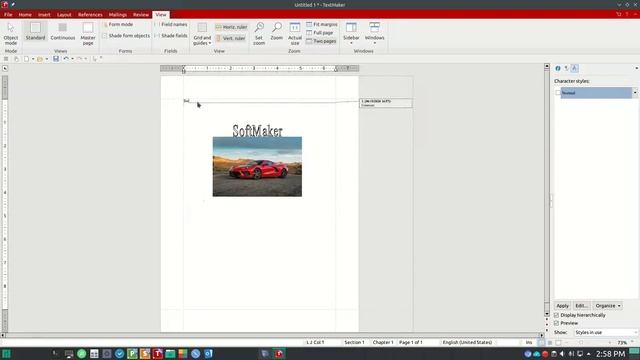This screenshot has width=640, height=360.
Task: Toggle Shade fields
Action: pyautogui.click(x=171, y=36)
